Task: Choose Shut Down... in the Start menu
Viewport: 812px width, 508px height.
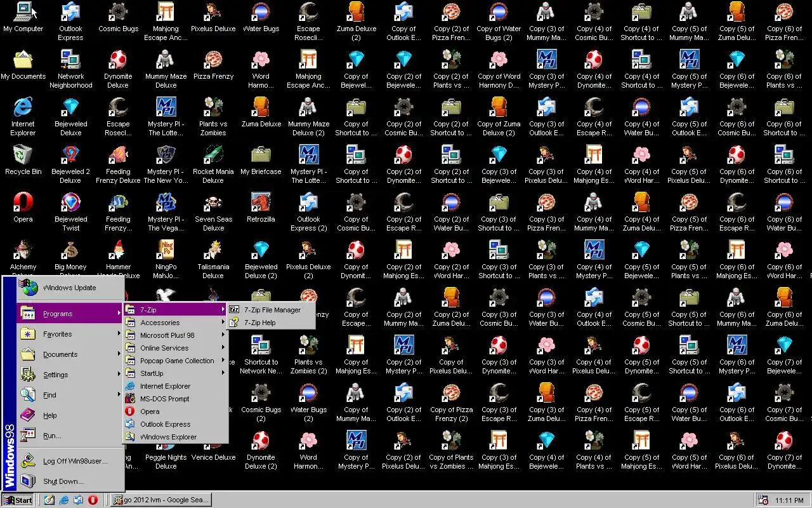Action: [70, 481]
